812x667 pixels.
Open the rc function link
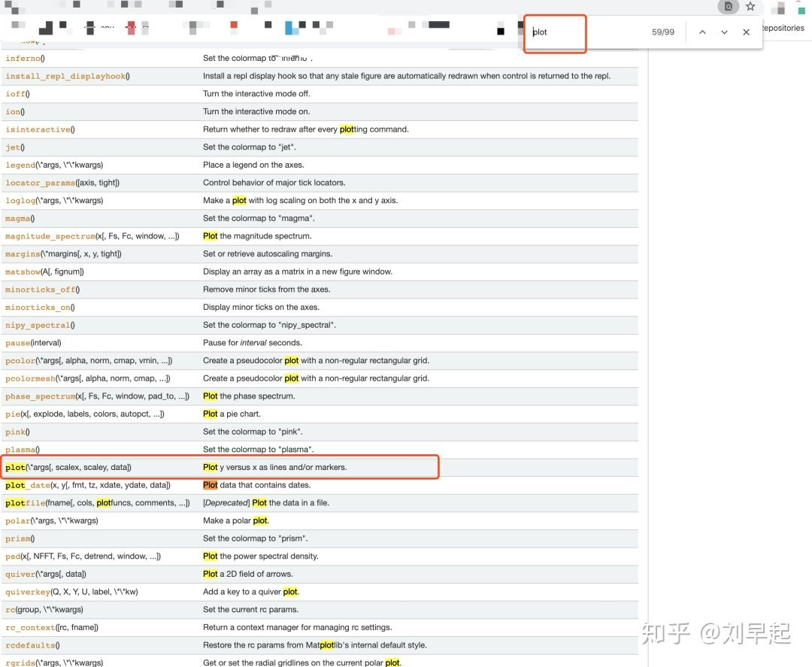tap(11, 610)
